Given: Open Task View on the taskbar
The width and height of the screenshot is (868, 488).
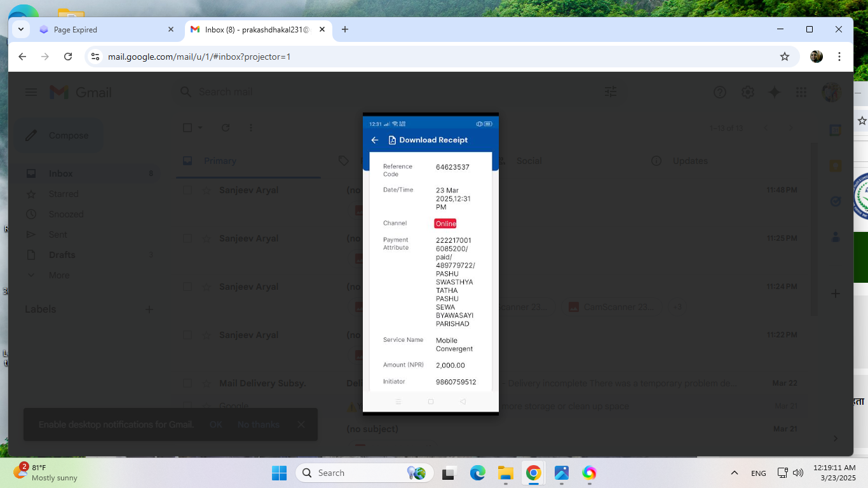Looking at the screenshot, I should click(x=450, y=473).
